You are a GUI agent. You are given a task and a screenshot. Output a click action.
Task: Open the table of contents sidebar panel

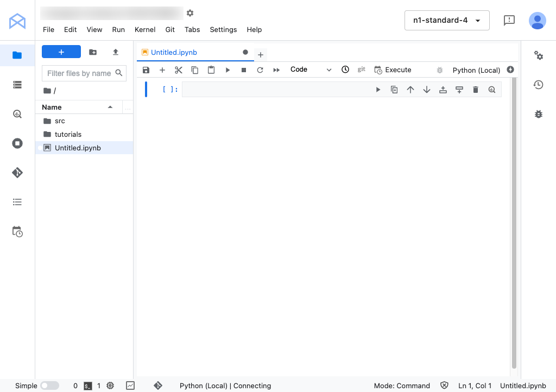tap(17, 202)
